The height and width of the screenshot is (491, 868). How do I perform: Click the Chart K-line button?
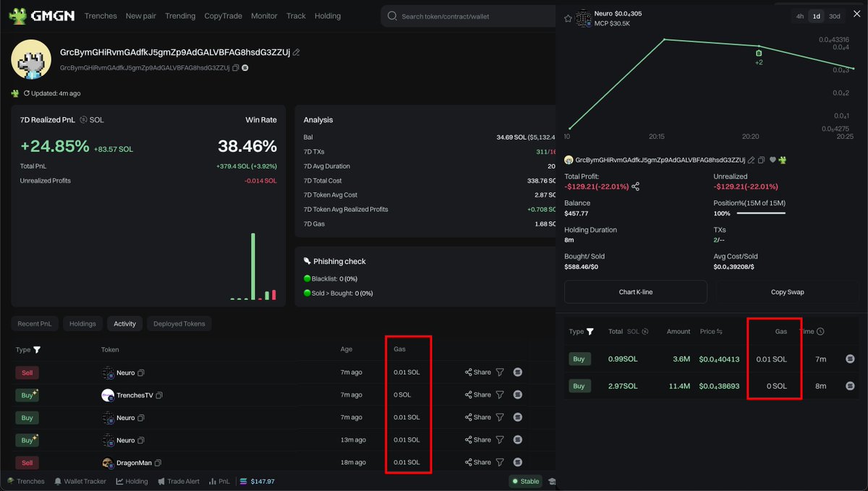635,291
